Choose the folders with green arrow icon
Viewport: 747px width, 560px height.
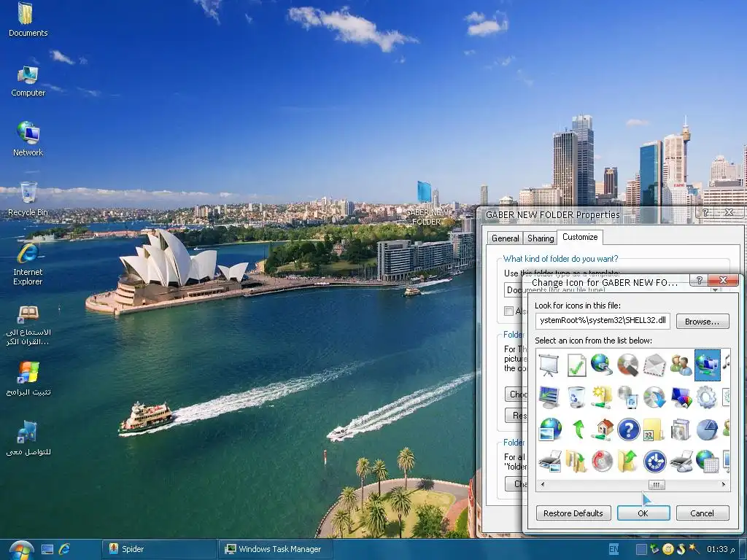coord(576,461)
